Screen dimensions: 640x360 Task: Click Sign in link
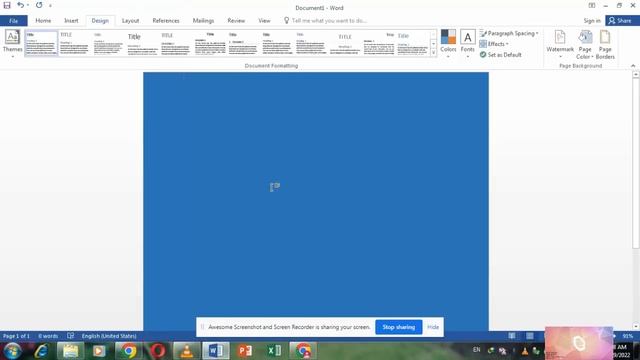click(x=591, y=20)
